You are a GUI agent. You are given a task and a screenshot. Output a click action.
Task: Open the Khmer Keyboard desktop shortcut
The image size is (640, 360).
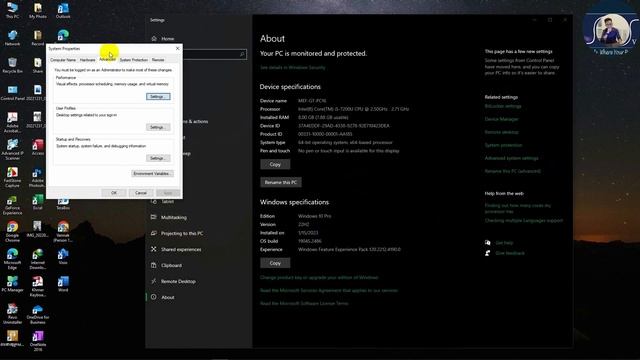pyautogui.click(x=38, y=286)
